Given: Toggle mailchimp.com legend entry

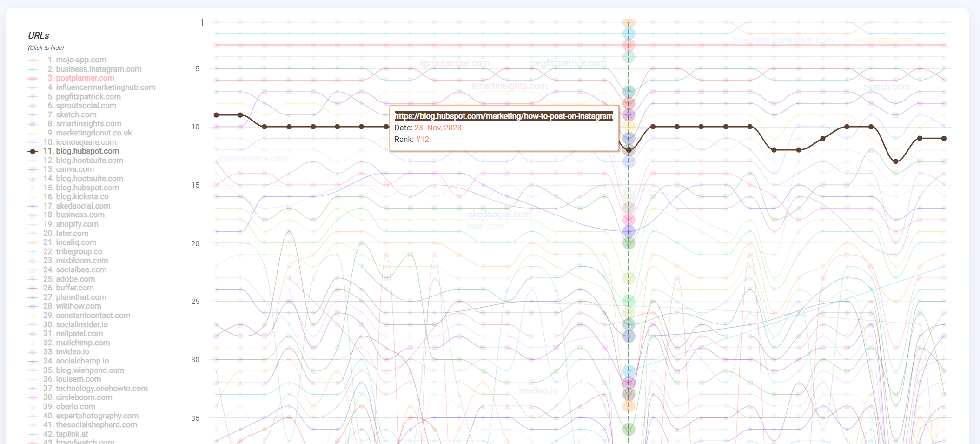Looking at the screenshot, I should point(69,343).
